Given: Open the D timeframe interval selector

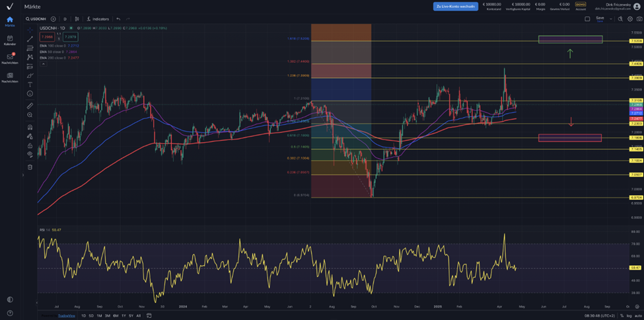Looking at the screenshot, I should [x=66, y=19].
